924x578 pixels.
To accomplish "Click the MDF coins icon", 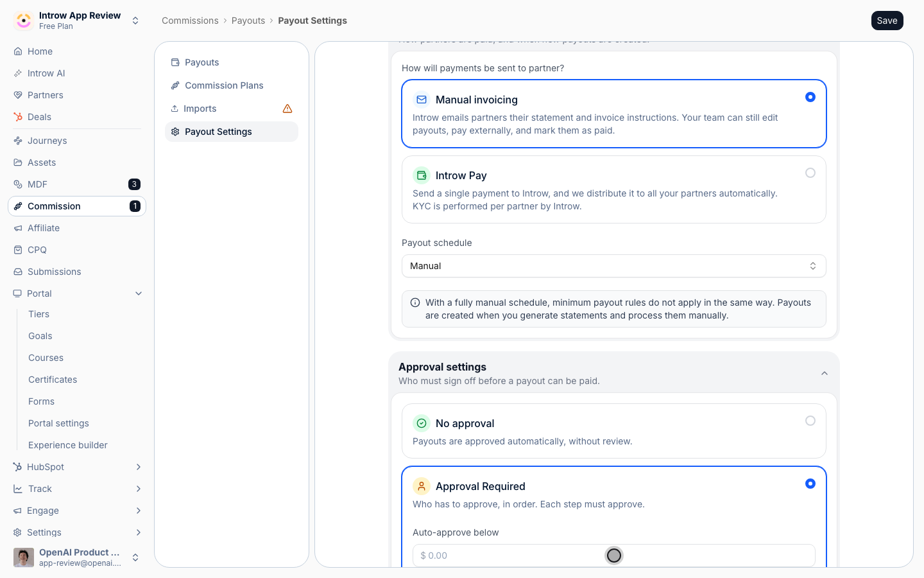I will (18, 184).
